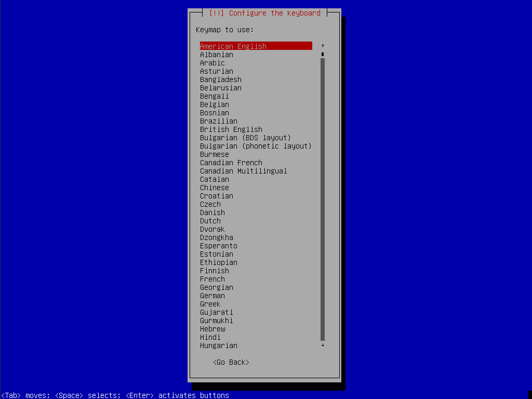
Task: Select British English in the list
Action: point(231,129)
